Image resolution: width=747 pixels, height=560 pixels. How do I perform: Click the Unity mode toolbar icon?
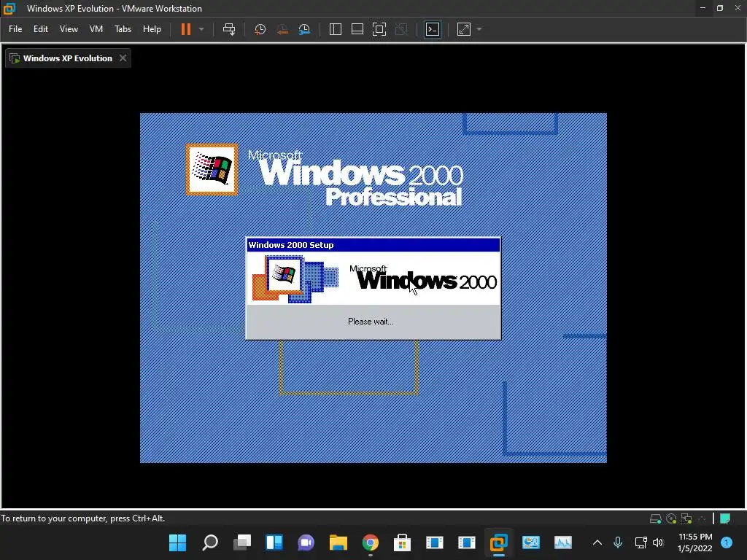(402, 29)
